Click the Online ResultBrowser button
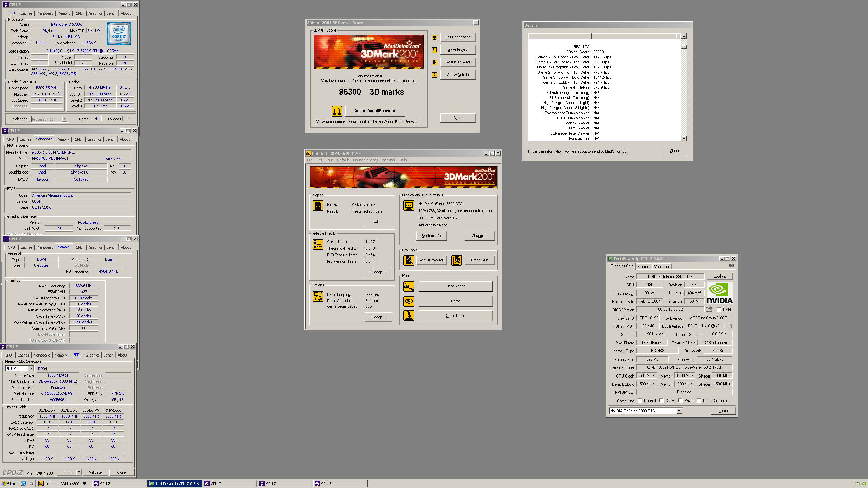This screenshot has height=488, width=868. point(375,111)
